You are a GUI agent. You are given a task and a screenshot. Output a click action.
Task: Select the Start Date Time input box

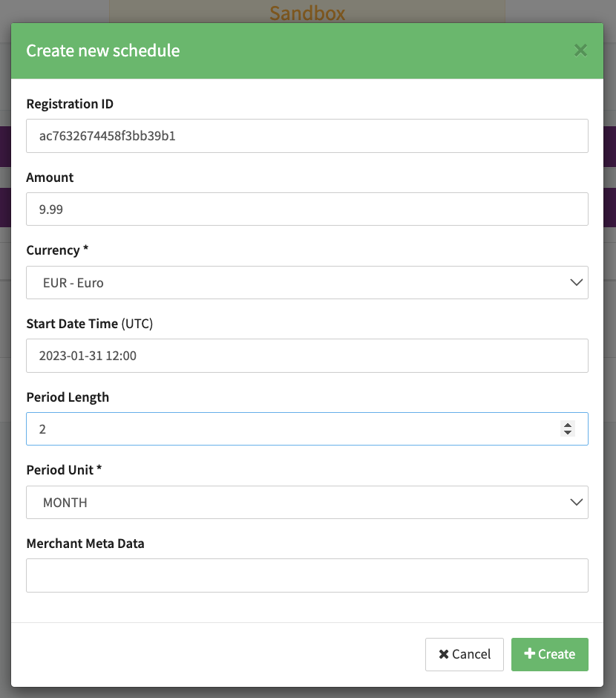[307, 356]
